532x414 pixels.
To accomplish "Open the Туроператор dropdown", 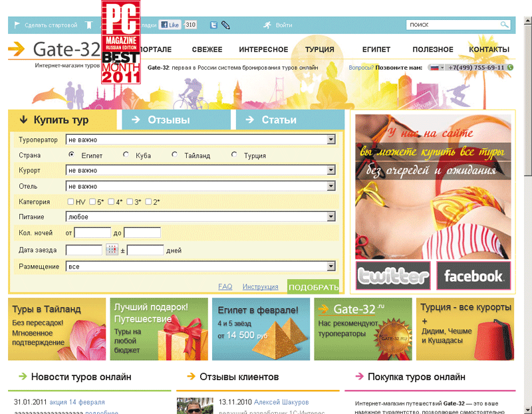I will pos(201,140).
